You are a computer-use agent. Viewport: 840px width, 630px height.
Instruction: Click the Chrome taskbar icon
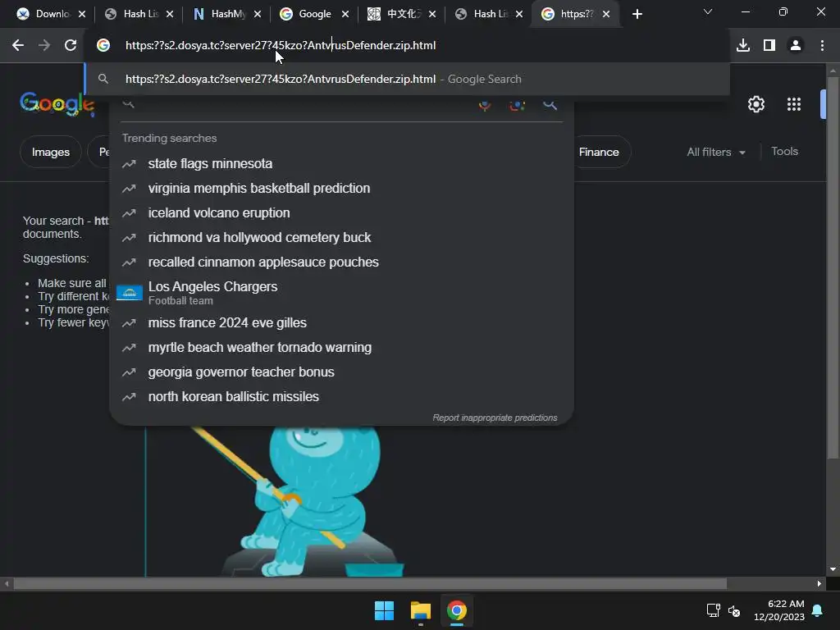457,610
